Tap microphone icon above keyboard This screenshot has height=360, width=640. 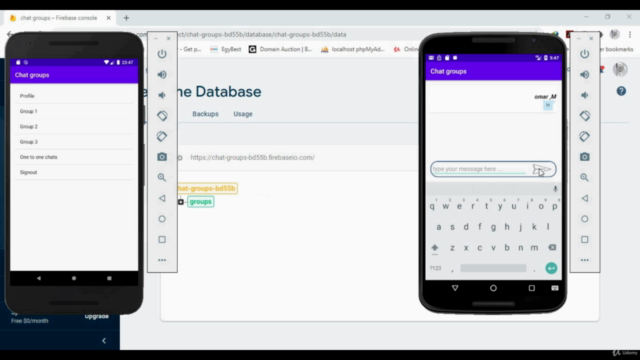[x=555, y=189]
